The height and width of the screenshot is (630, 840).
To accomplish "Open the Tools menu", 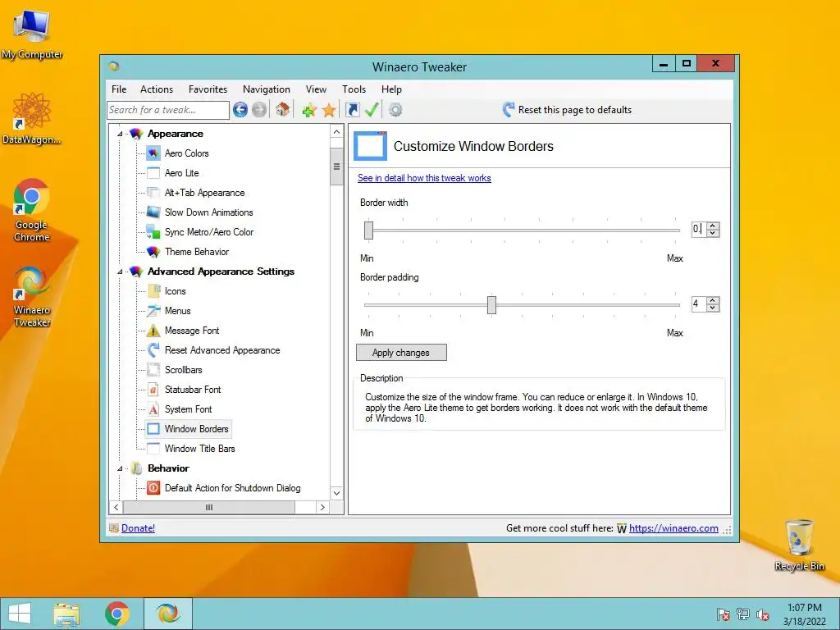I will [354, 89].
